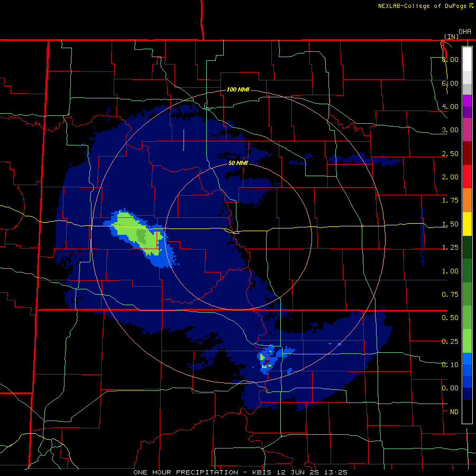Click the 50 NMI range ring label
Image resolution: width=476 pixels, height=476 pixels.
click(x=238, y=163)
